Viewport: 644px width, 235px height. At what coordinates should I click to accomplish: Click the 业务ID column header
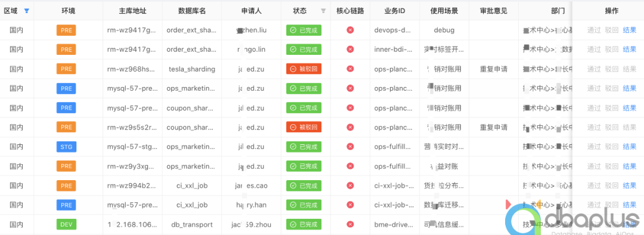(x=395, y=11)
